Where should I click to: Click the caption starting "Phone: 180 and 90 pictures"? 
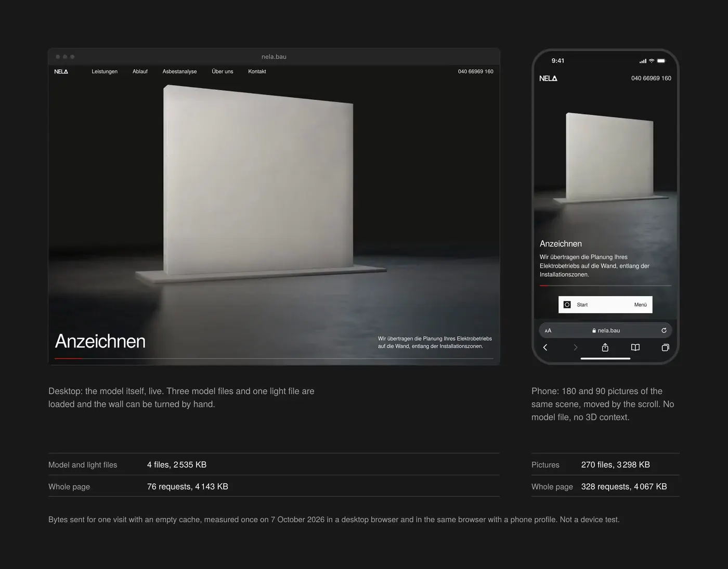click(x=603, y=404)
